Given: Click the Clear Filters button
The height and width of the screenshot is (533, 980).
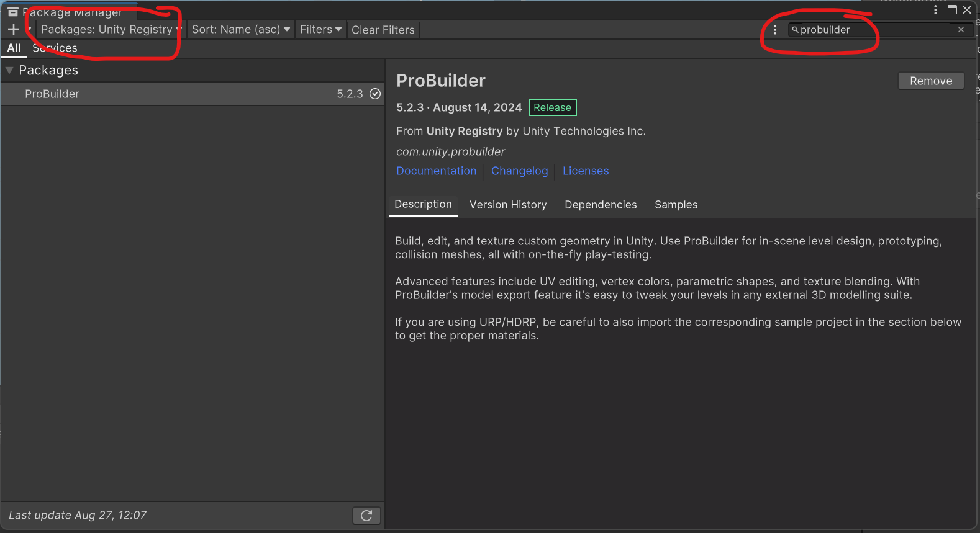Looking at the screenshot, I should pos(383,30).
